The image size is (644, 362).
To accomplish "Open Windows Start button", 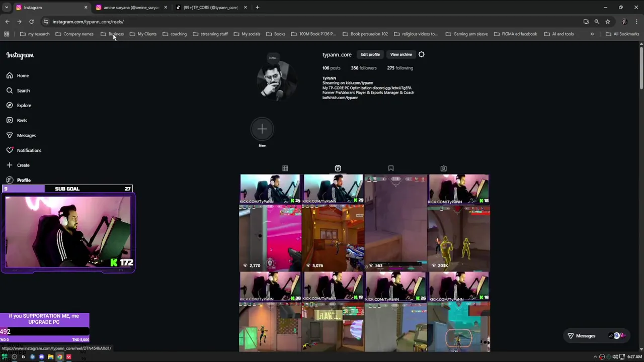I will [5, 357].
